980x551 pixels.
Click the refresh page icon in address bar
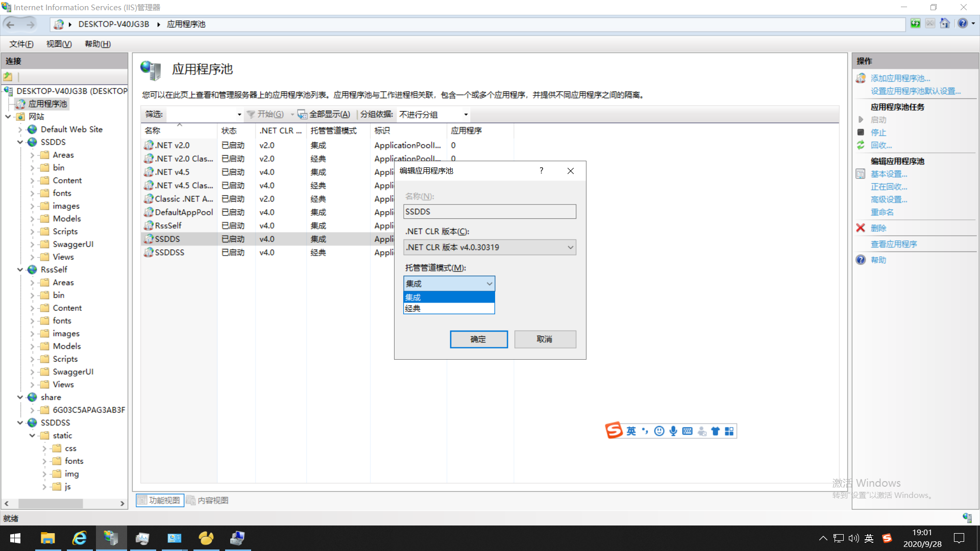[x=915, y=23]
